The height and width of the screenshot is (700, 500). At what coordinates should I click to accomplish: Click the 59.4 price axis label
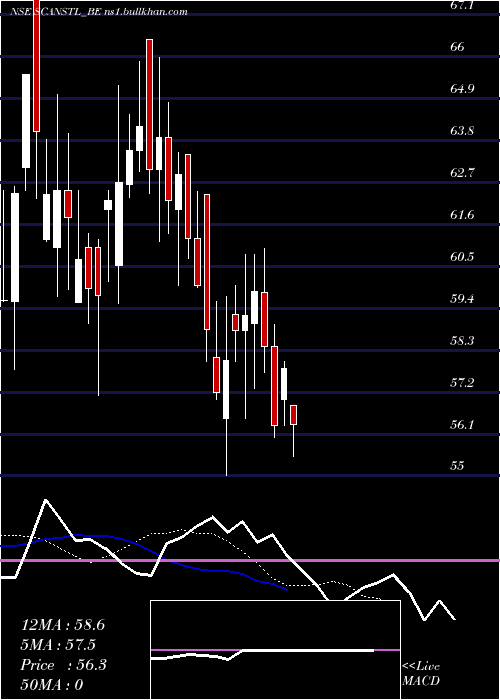pos(462,299)
